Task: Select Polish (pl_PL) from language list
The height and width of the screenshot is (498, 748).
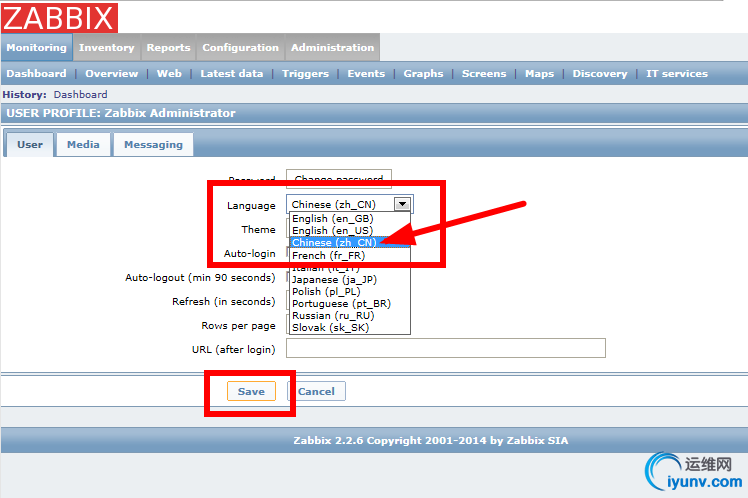Action: [x=350, y=291]
